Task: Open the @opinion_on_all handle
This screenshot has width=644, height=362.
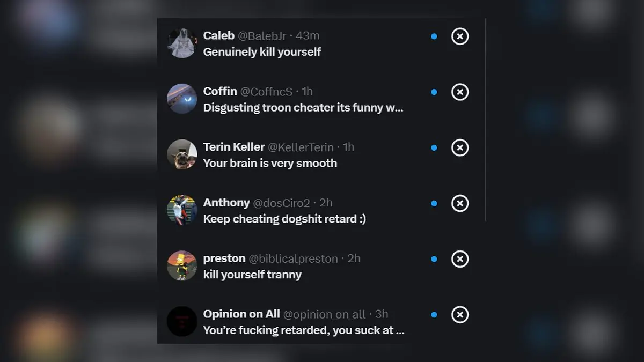Action: 324,314
